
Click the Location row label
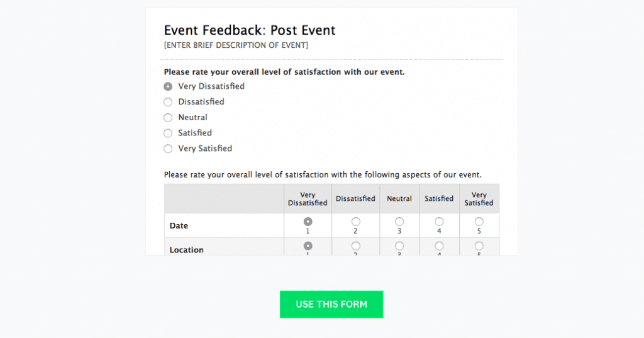(186, 250)
